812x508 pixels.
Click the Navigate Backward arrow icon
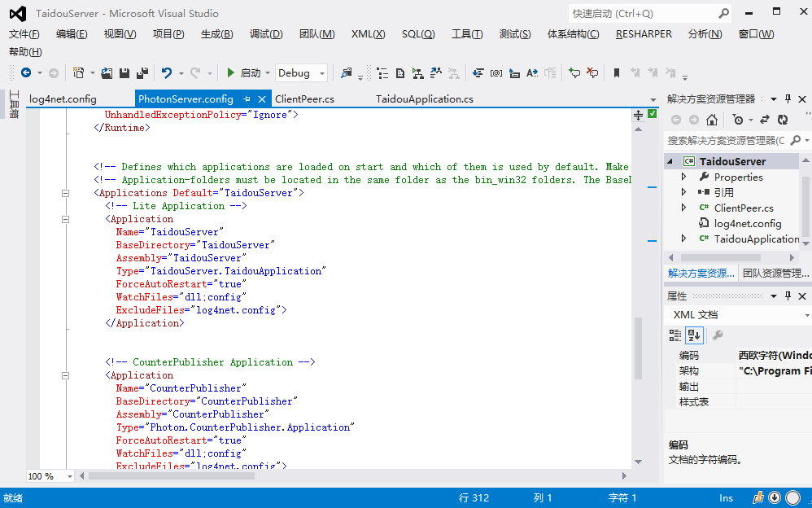coord(25,73)
